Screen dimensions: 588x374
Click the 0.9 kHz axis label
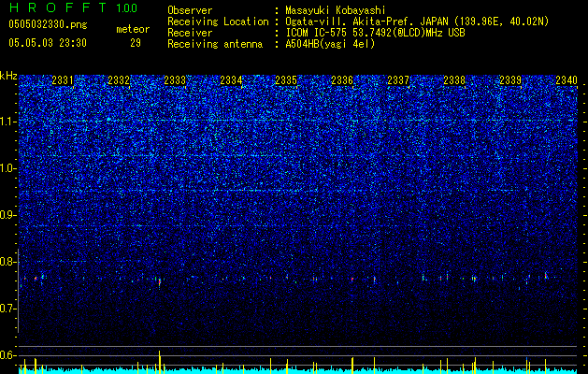coord(7,215)
